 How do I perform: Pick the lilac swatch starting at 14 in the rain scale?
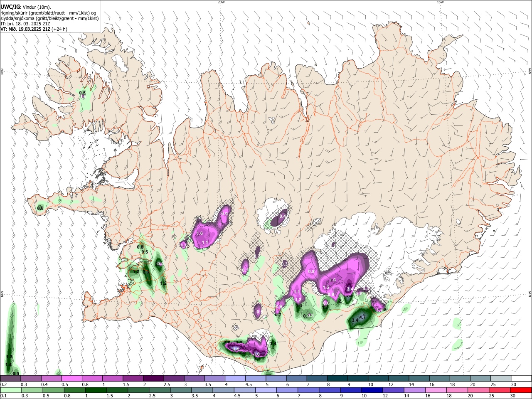pos(414,390)
